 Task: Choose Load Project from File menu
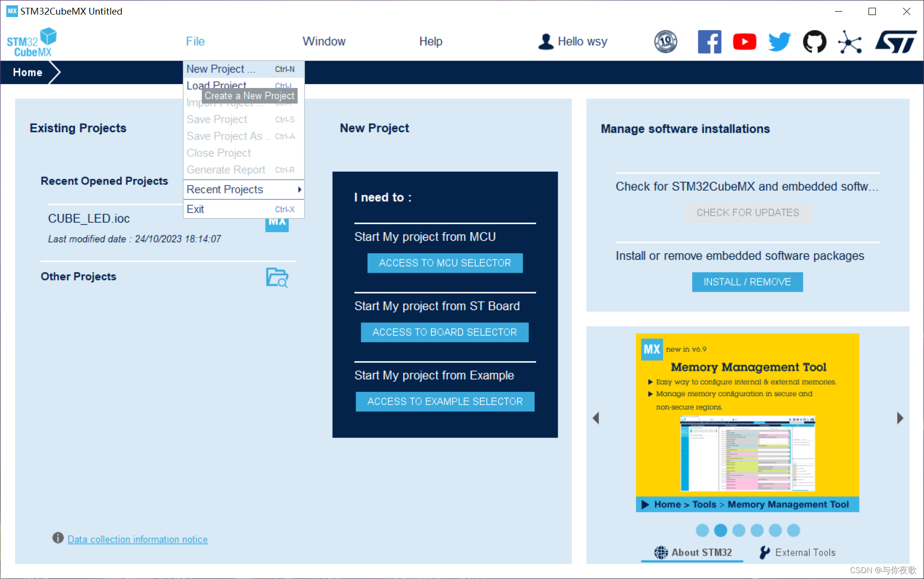point(244,86)
